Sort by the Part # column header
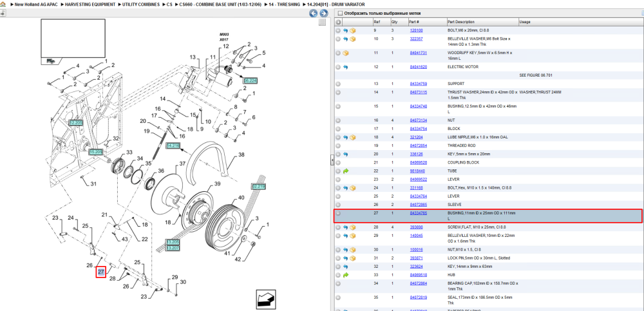This screenshot has width=644, height=311. pos(414,22)
